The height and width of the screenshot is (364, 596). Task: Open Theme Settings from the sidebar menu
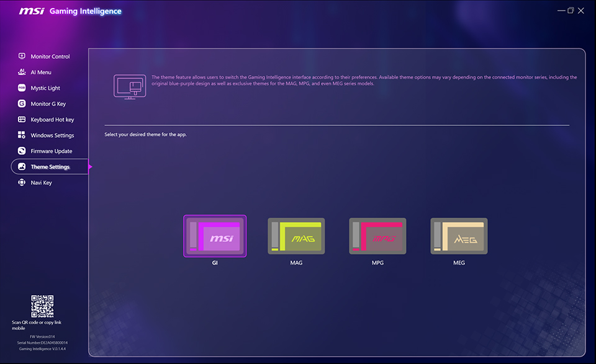coord(49,166)
